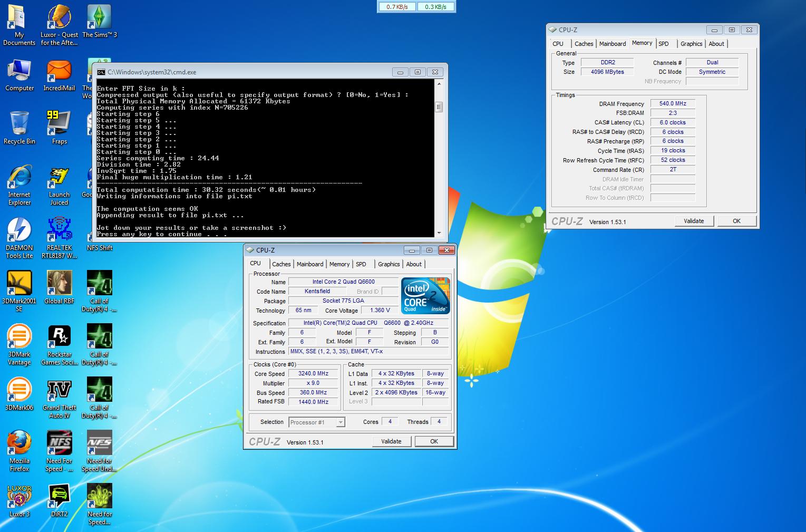Open Caches tab in top-right CPU-Z window

point(584,44)
